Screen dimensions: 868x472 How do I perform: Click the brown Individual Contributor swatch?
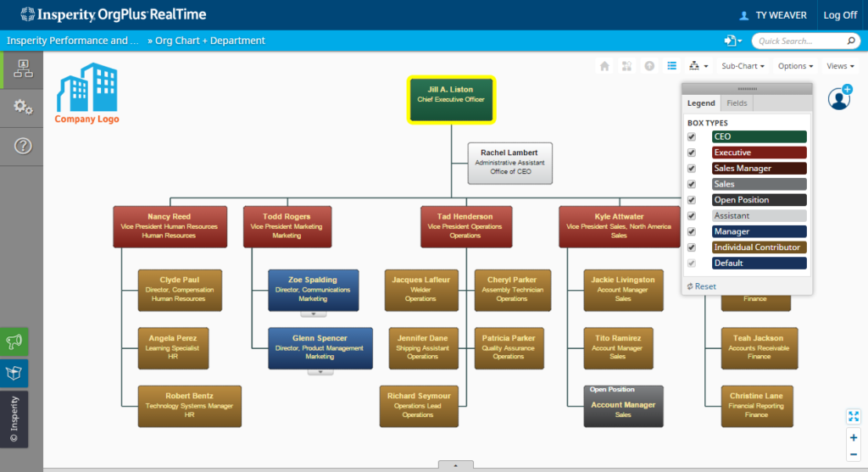(759, 247)
